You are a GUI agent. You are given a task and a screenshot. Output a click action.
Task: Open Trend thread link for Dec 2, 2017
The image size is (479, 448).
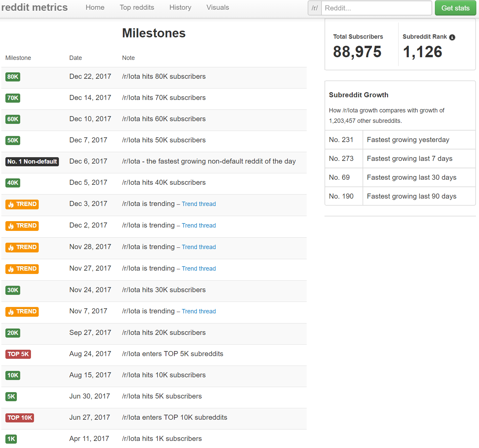point(199,226)
